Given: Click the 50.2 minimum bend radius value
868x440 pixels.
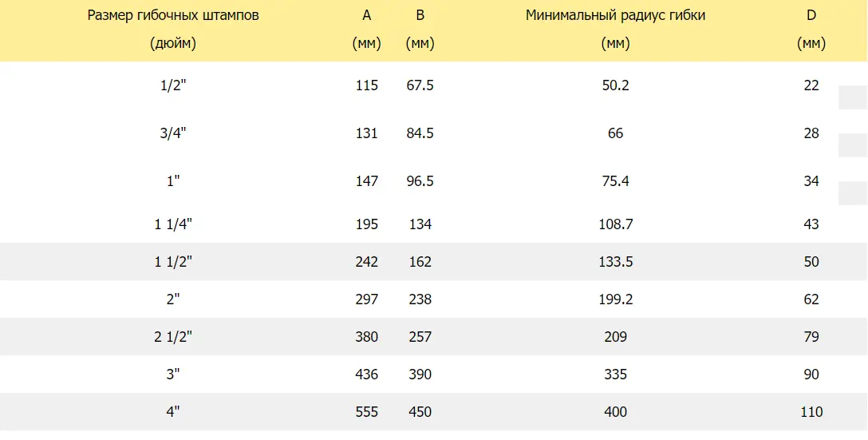Looking at the screenshot, I should click(615, 85).
